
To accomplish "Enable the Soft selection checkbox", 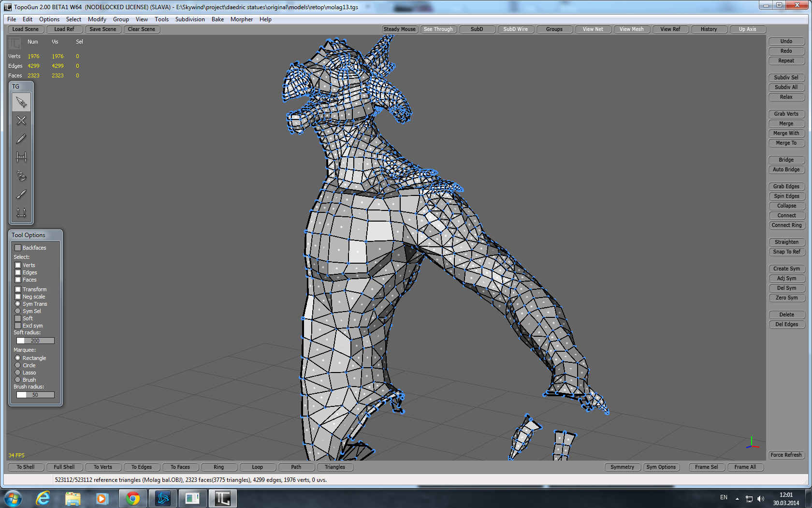I will pos(18,318).
